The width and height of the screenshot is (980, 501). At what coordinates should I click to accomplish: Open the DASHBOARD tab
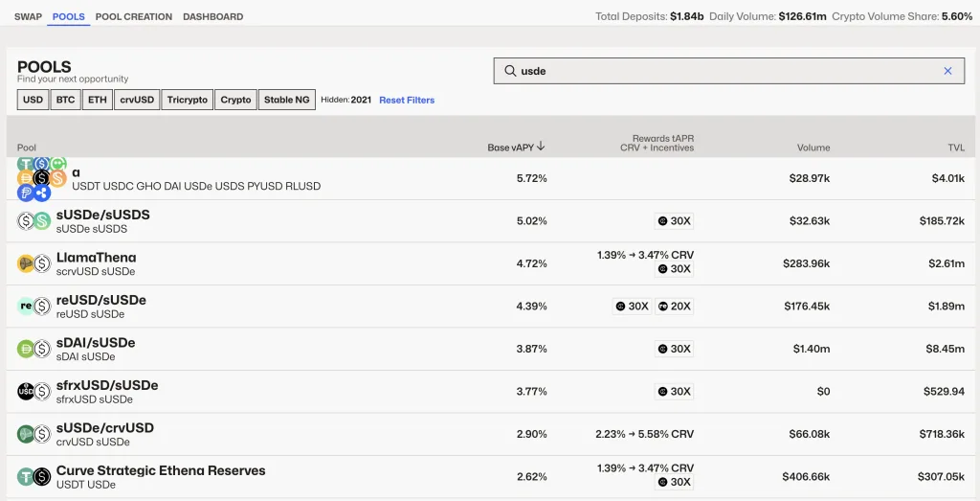213,17
